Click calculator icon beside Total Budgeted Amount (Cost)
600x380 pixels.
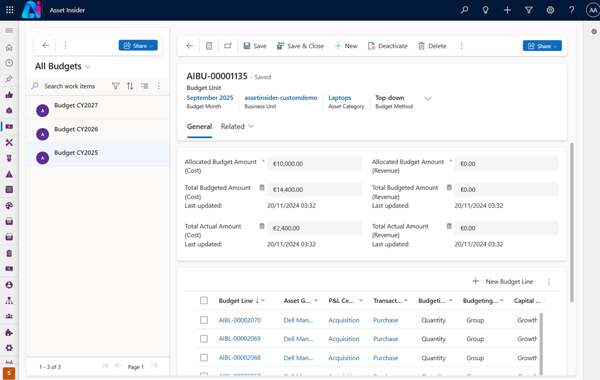[262, 188]
